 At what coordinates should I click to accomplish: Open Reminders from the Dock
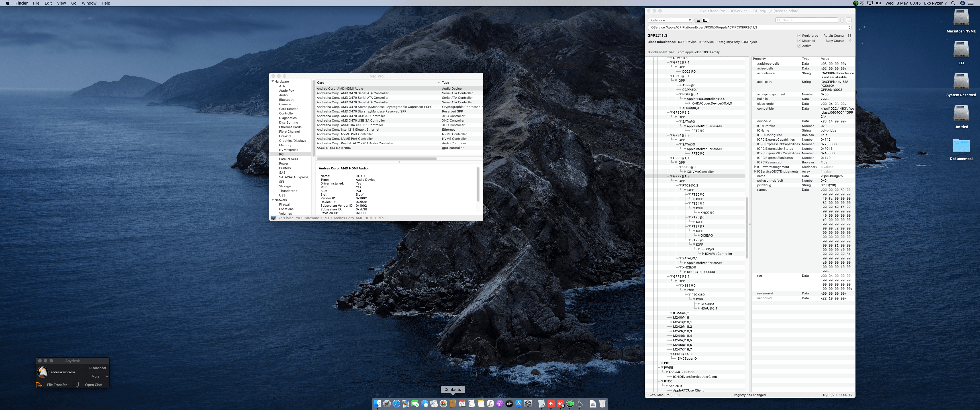(472, 403)
